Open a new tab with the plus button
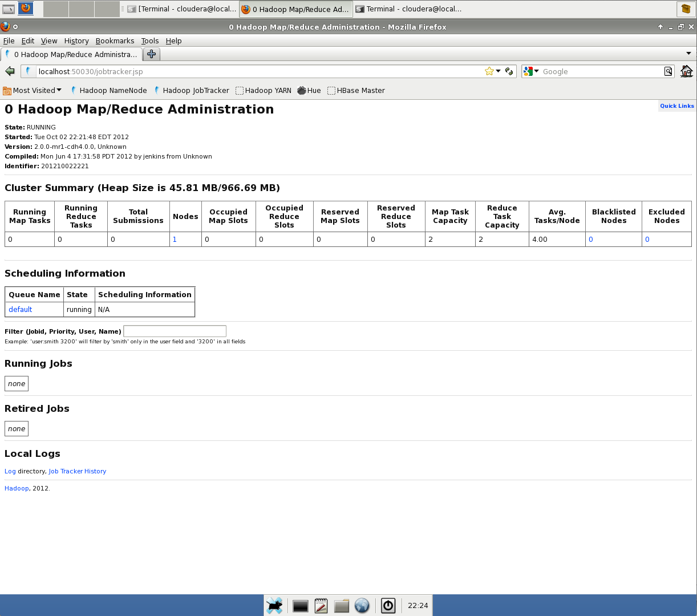 [x=151, y=54]
